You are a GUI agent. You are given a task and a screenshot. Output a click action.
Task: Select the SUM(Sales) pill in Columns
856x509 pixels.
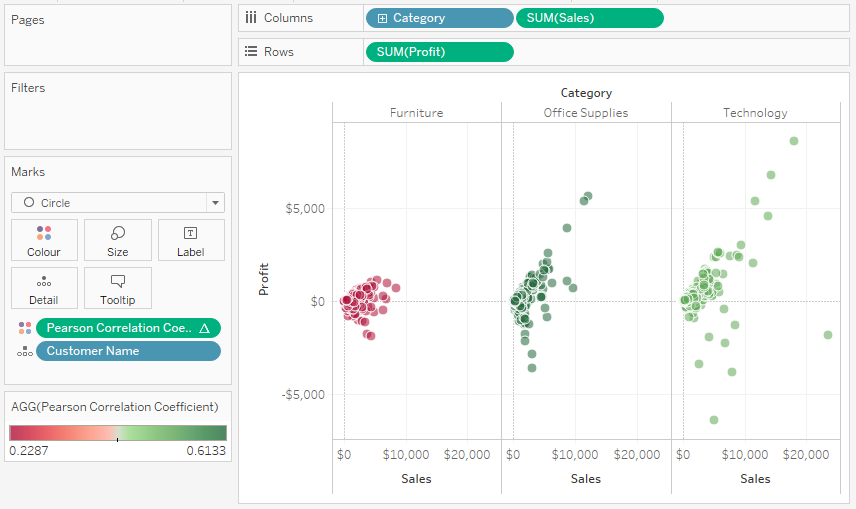[590, 18]
